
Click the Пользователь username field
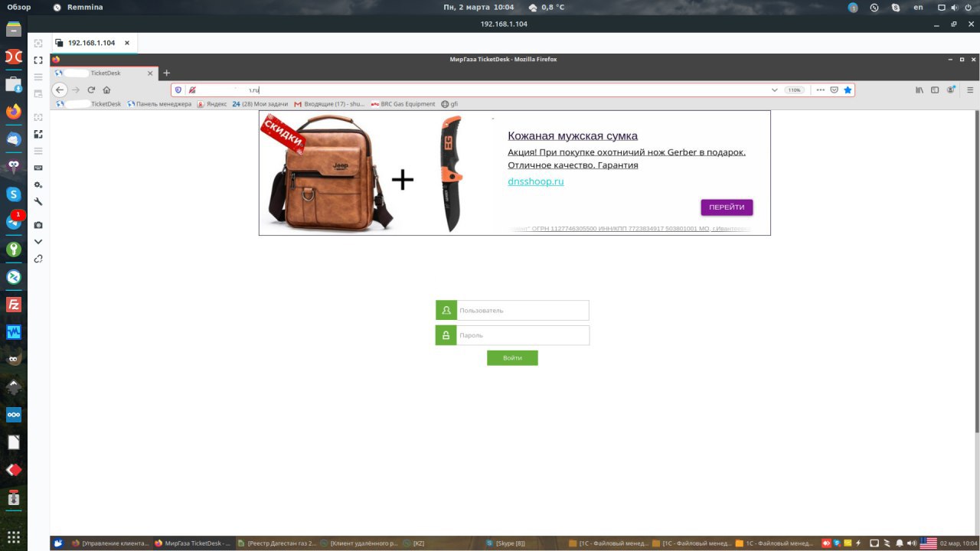point(523,311)
